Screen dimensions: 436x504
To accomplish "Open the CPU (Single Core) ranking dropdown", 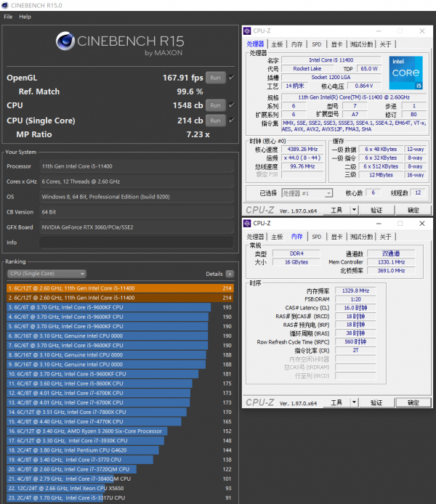I will coord(47,274).
